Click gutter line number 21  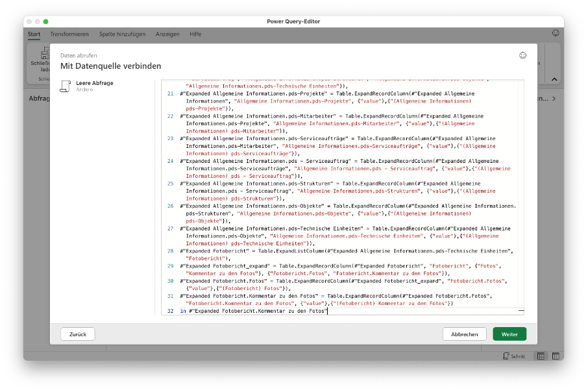click(170, 93)
